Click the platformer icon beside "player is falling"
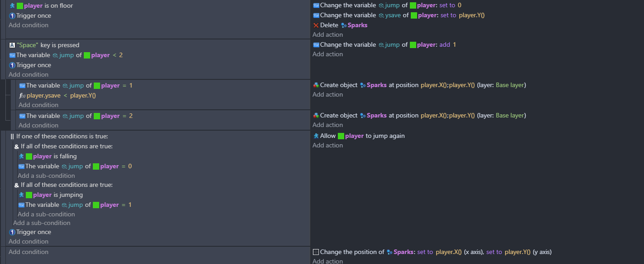Screen dimensions: 644x264 tap(21, 156)
